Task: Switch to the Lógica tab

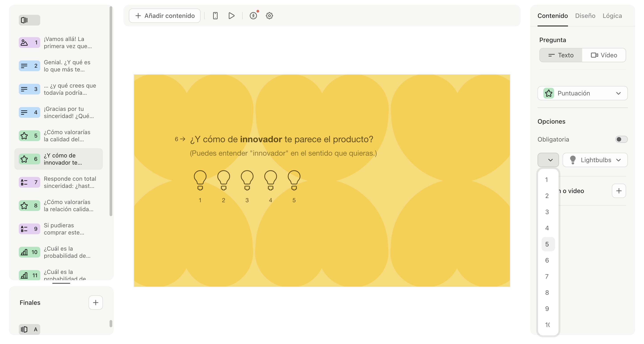Action: point(612,15)
